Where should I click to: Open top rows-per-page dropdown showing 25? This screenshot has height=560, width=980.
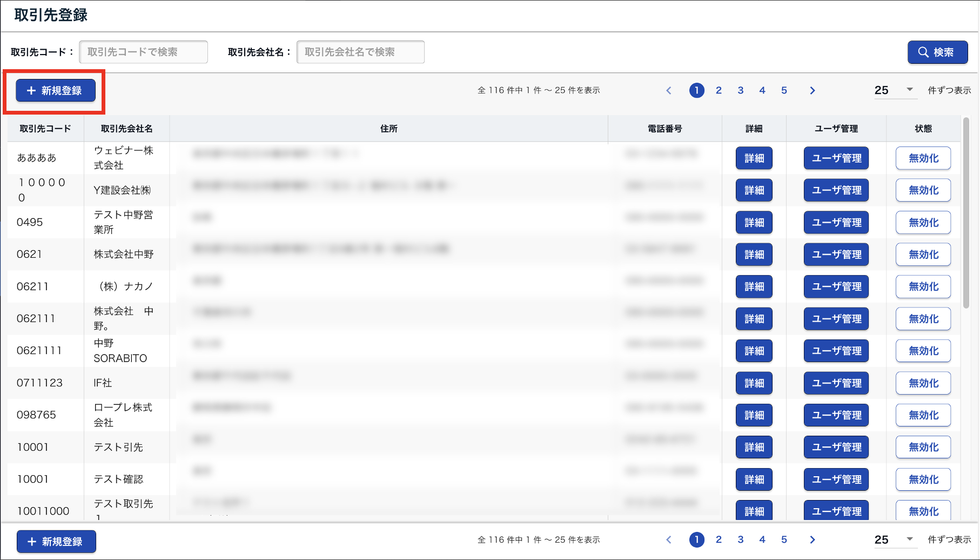pos(894,90)
